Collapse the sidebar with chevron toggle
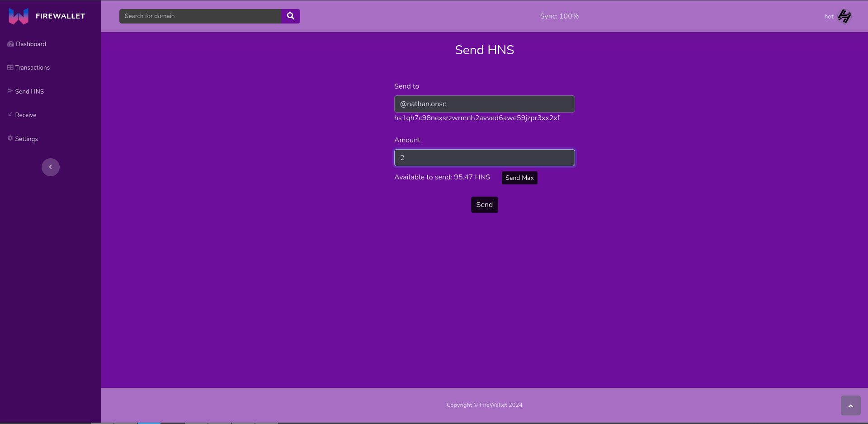 click(x=51, y=167)
